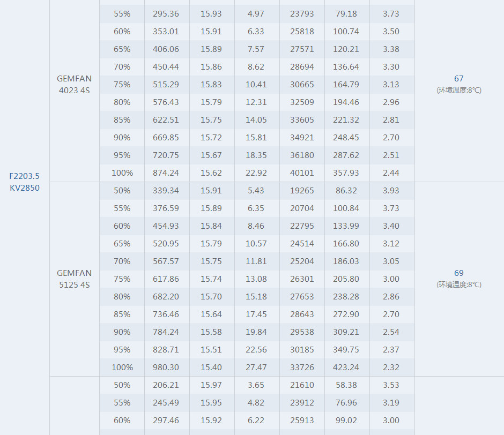Select the GEMFAN 5125 4S propeller cell
Screen dimensions: 504x435
point(74,279)
